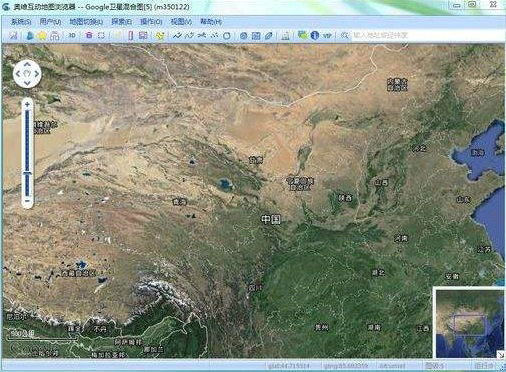Click the house-shaped toolbar icon
The image size is (506, 372).
click(x=55, y=35)
